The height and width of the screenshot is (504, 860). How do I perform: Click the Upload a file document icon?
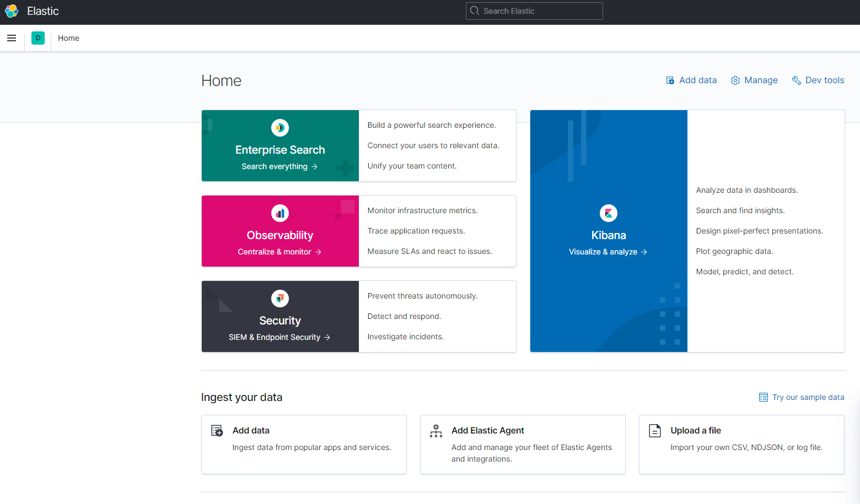655,431
